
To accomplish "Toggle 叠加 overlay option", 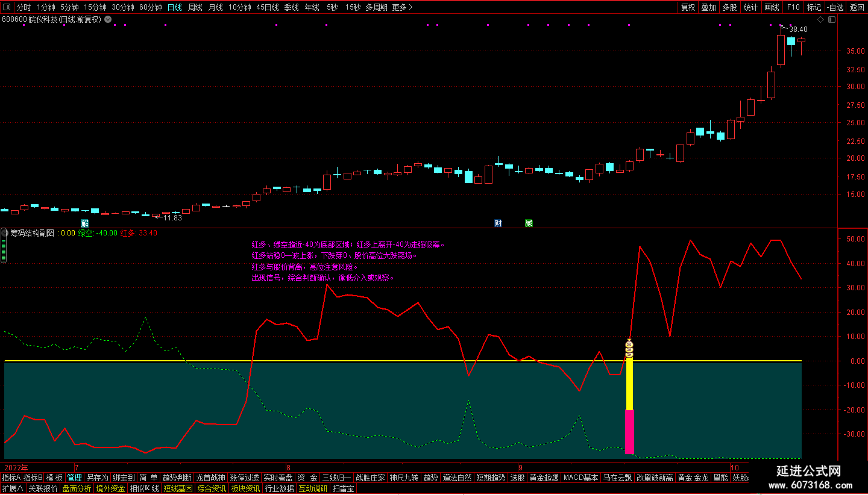I will [x=709, y=7].
